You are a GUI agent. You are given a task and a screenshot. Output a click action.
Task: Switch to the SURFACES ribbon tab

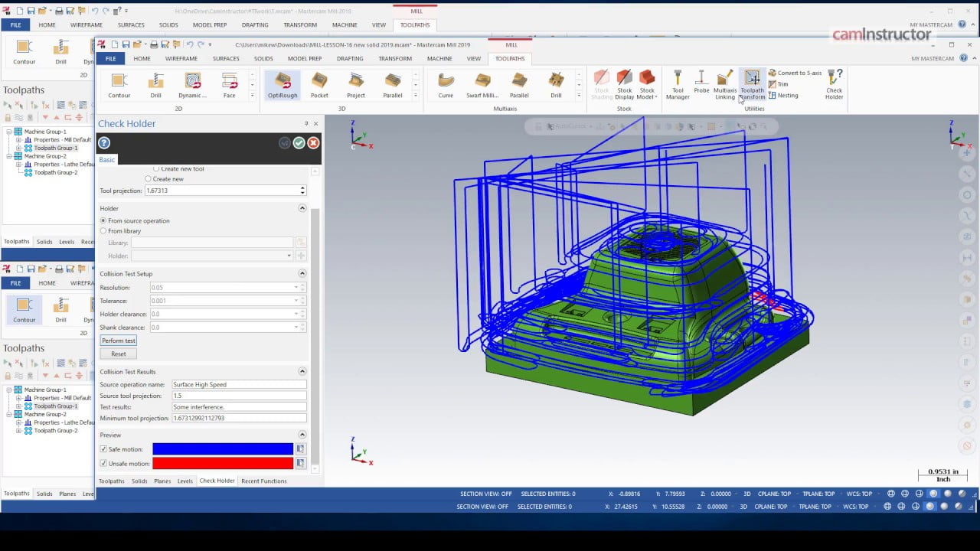tap(226, 59)
